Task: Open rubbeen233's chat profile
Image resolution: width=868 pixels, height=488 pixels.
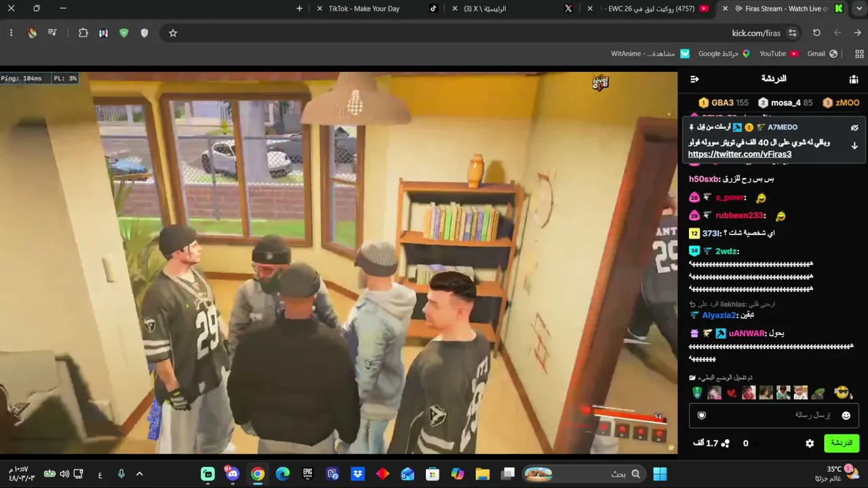Action: coord(739,216)
